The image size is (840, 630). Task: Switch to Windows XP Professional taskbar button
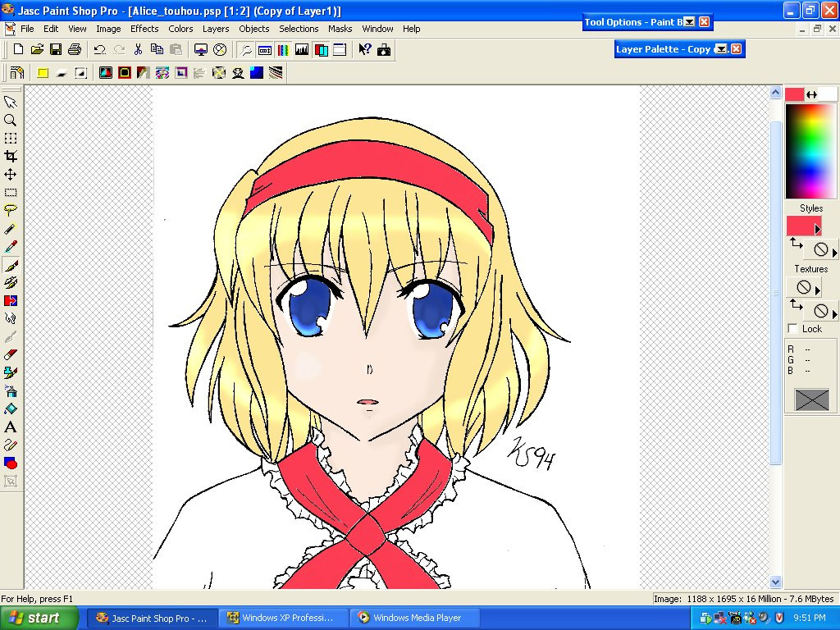(283, 618)
